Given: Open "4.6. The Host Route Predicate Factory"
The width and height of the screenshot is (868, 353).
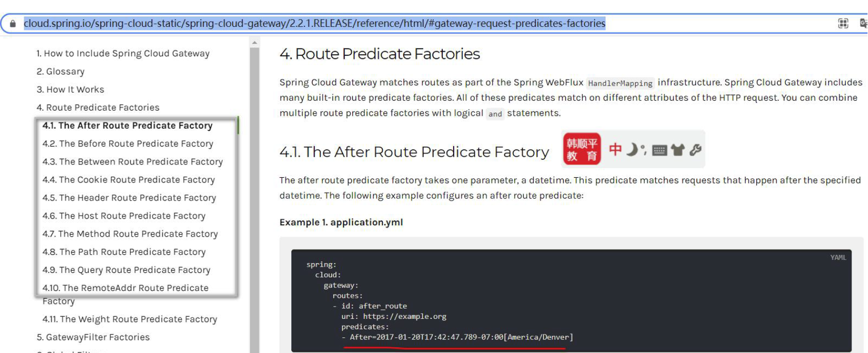Looking at the screenshot, I should (x=124, y=216).
